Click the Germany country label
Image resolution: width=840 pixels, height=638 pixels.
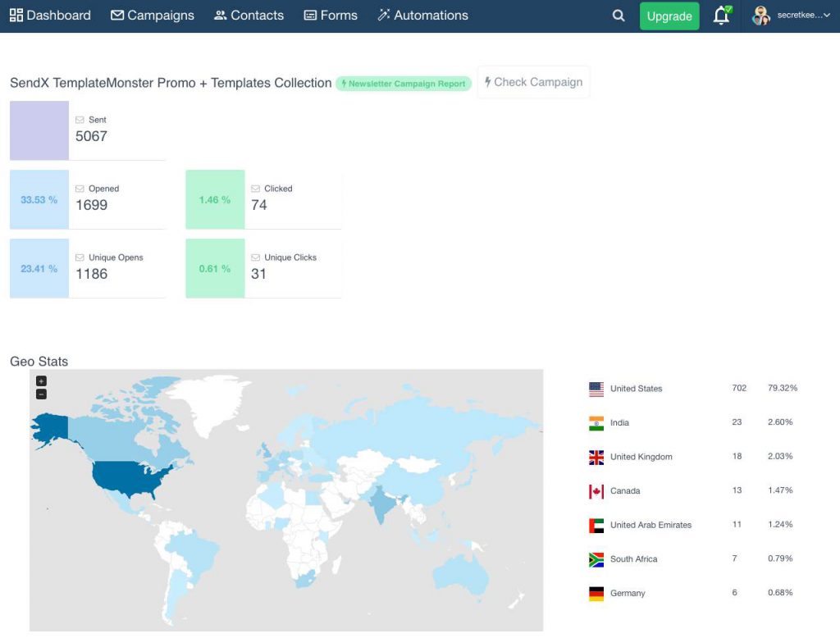point(628,593)
